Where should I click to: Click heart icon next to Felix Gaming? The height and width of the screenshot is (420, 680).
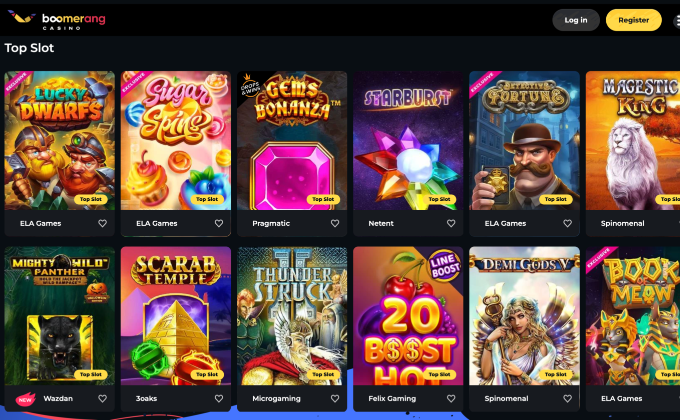[451, 398]
